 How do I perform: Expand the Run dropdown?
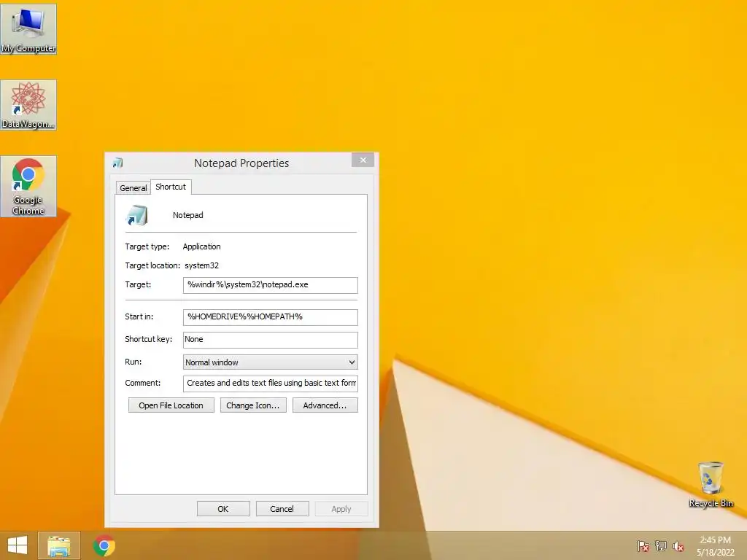point(270,362)
